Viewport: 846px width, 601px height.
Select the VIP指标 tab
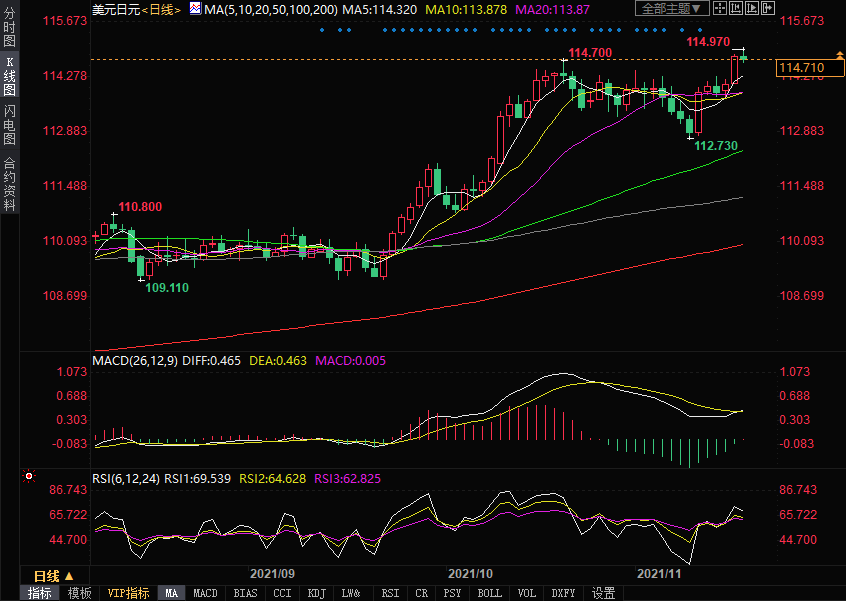point(128,593)
